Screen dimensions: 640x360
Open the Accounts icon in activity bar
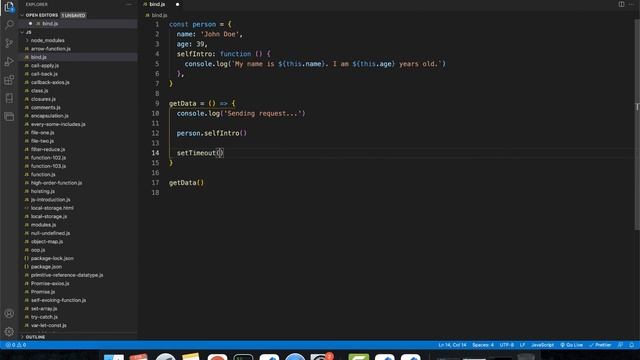pos(9,313)
